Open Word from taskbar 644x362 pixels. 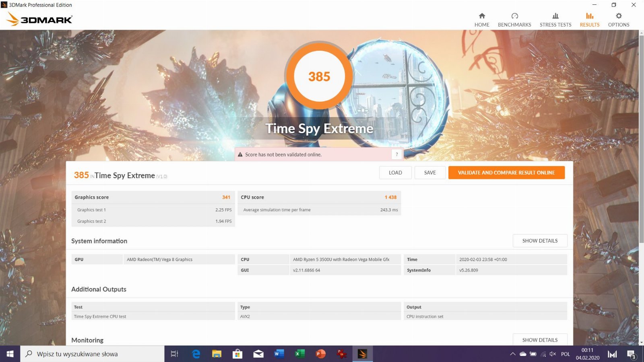(279, 354)
